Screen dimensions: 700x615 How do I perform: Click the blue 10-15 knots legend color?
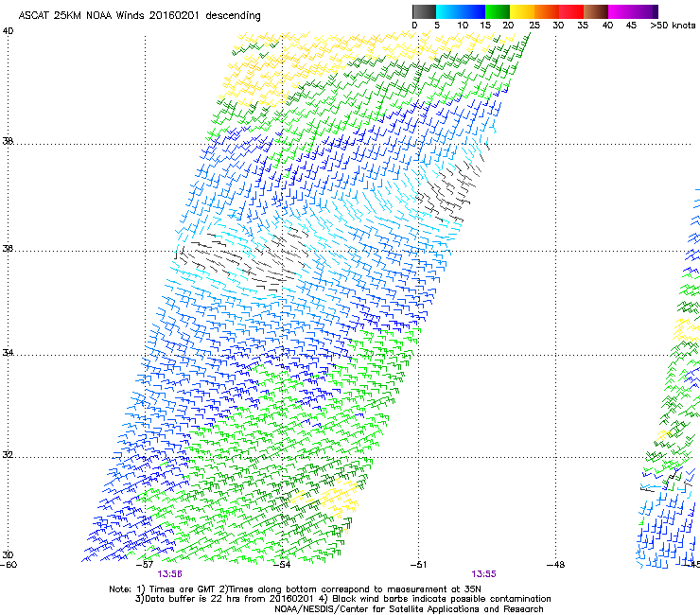473,11
